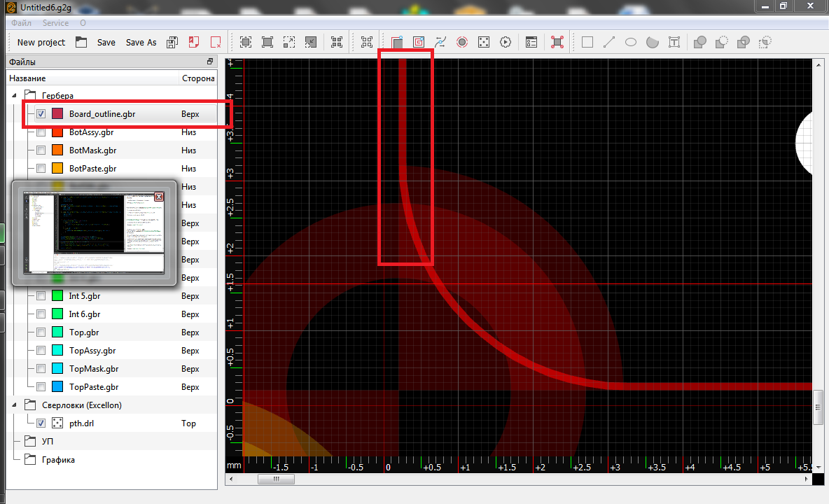Viewport: 829px width, 504px height.
Task: Collapse the Сверловки (Excellon) folder
Action: [14, 405]
